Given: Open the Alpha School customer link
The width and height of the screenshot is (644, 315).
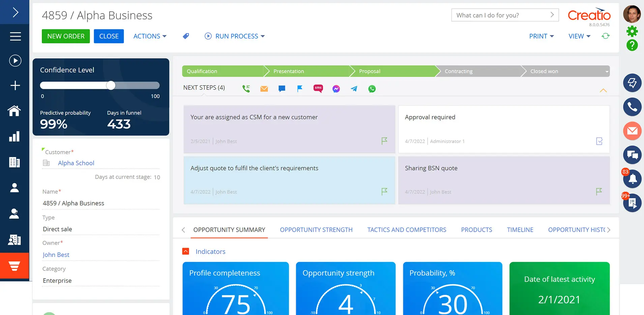Looking at the screenshot, I should tap(76, 163).
